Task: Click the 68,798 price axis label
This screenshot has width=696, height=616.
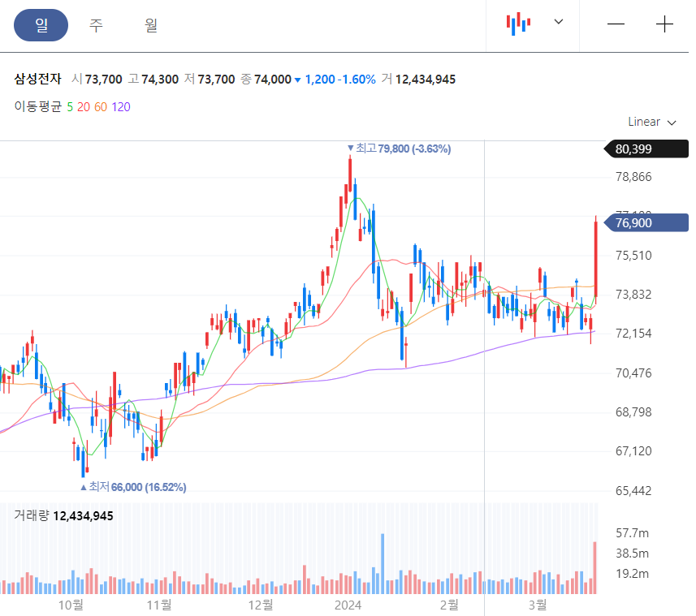Action: [633, 412]
